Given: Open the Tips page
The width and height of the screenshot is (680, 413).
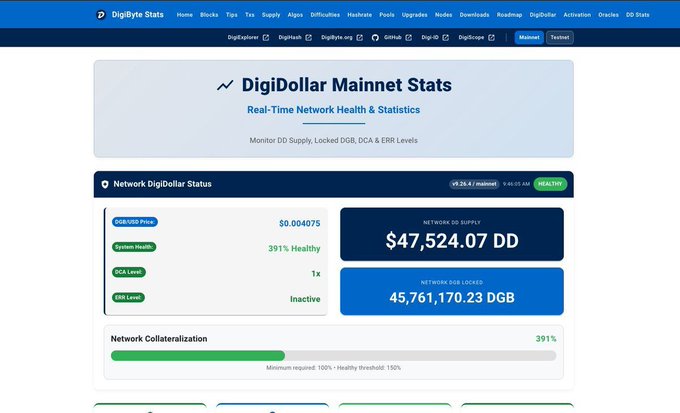Looking at the screenshot, I should (x=232, y=15).
